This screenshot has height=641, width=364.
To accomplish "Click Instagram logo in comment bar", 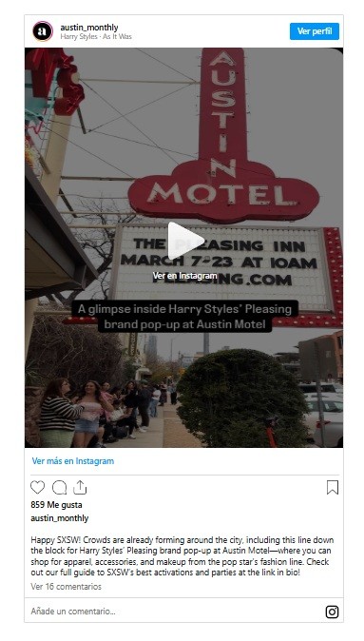I will click(332, 612).
